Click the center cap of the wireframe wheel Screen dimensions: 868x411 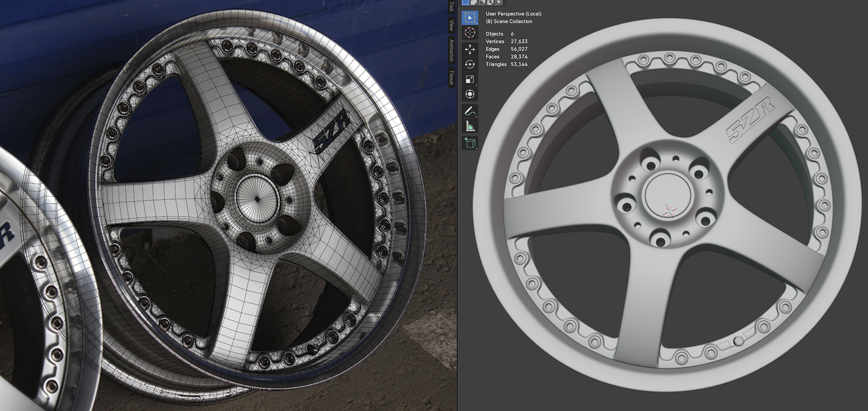[257, 199]
